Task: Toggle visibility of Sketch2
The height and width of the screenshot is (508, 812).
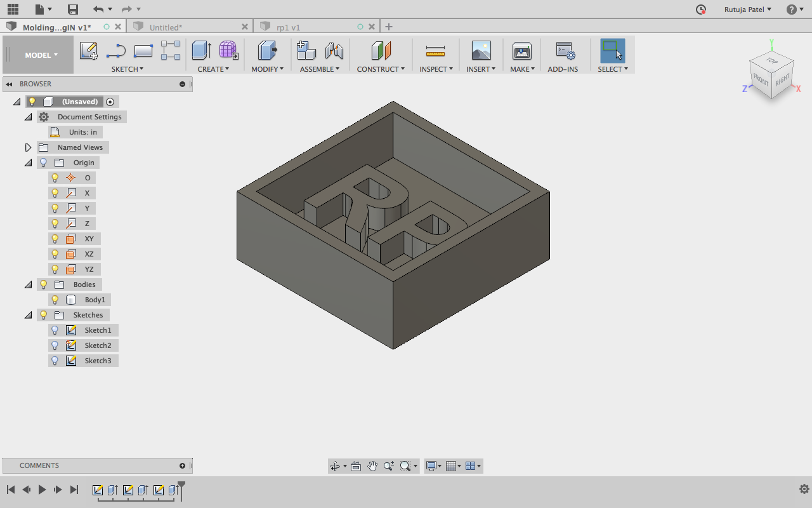Action: tap(55, 345)
